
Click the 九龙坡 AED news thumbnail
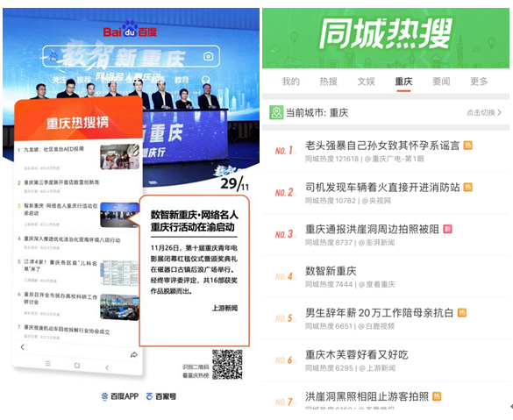pos(120,157)
